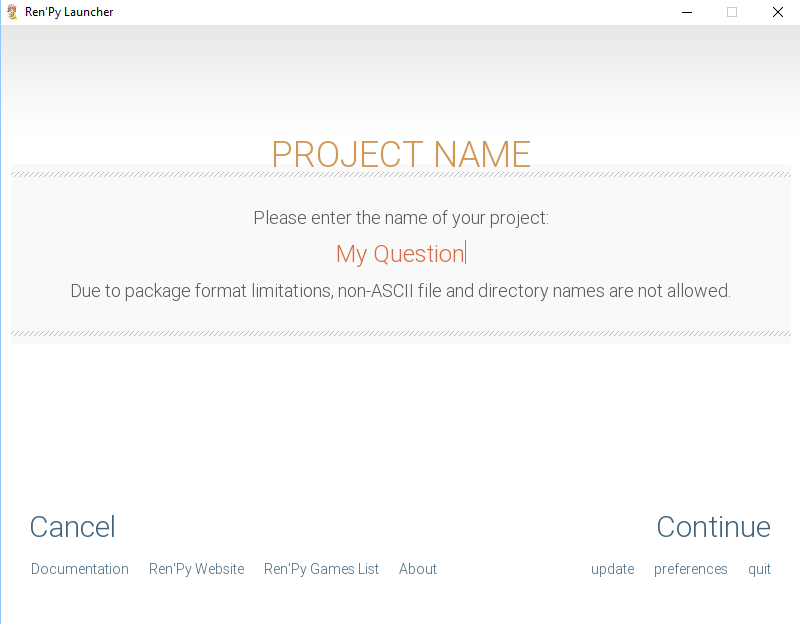The width and height of the screenshot is (800, 624).
Task: Open the Ren'Py Games List link
Action: (321, 569)
